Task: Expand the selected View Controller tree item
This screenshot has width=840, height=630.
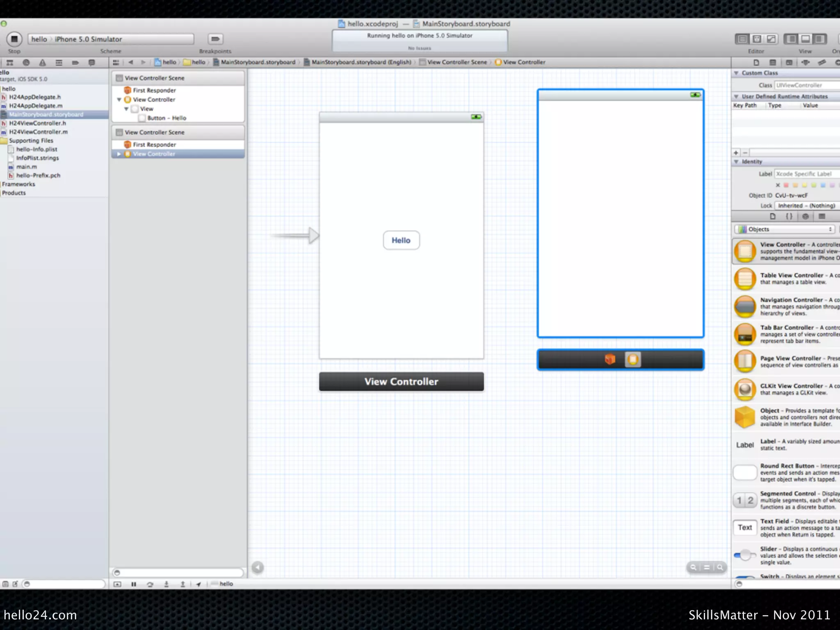Action: click(119, 154)
